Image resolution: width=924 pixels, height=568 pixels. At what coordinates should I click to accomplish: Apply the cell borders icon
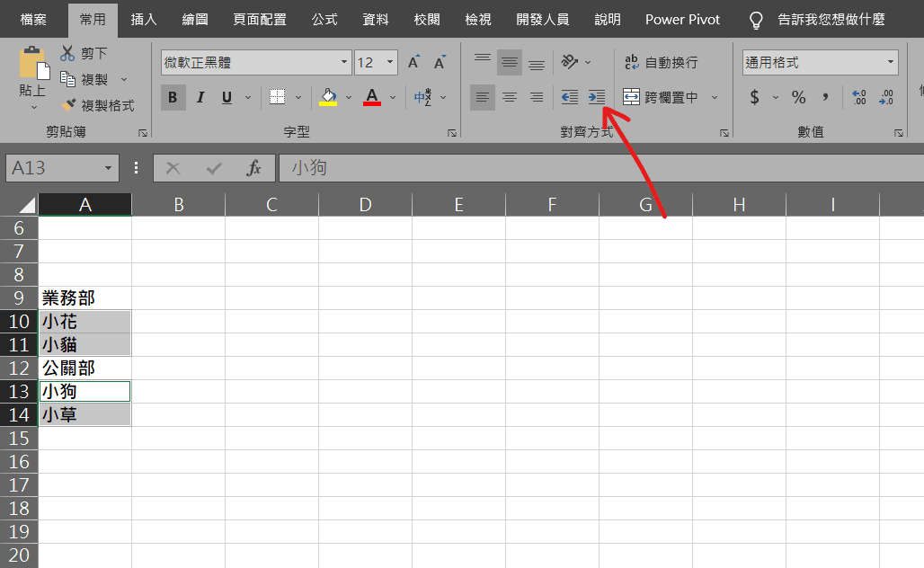pyautogui.click(x=277, y=97)
